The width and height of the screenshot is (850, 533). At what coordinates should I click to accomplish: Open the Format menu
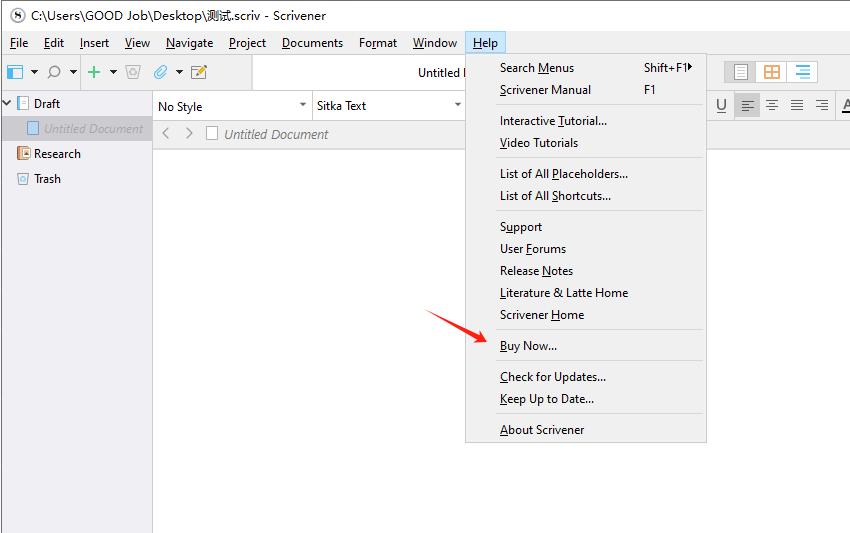point(378,43)
